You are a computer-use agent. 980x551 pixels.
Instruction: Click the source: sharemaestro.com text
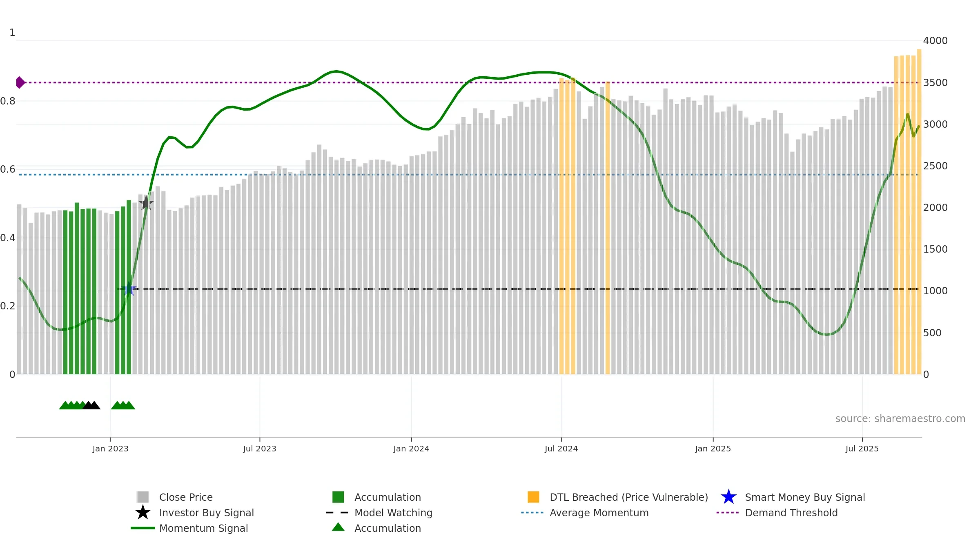[x=900, y=419]
